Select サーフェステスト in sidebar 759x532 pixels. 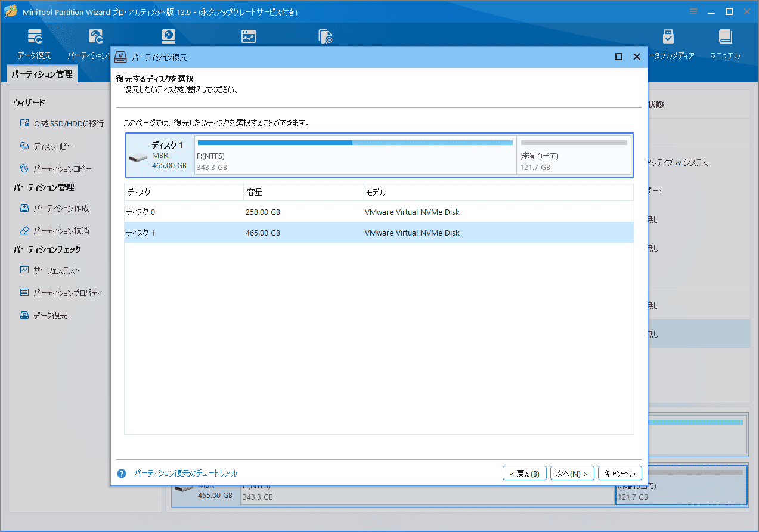pyautogui.click(x=57, y=270)
